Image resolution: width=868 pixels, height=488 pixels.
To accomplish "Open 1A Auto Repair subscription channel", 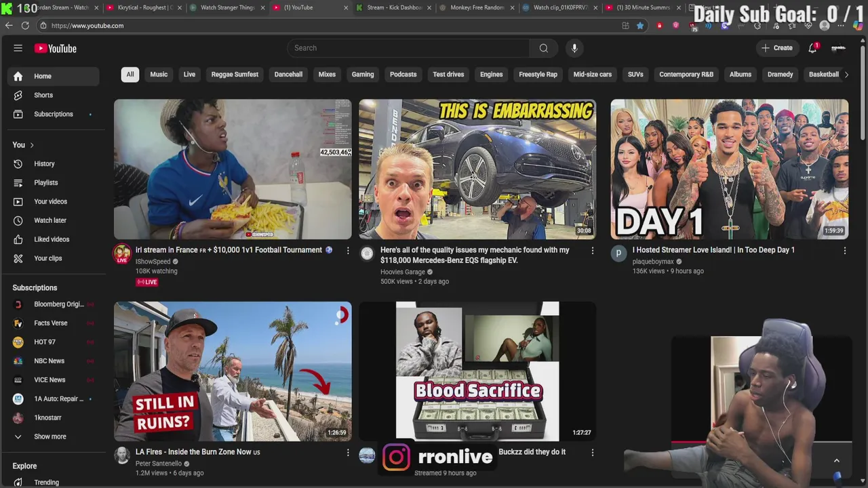I will pos(54,399).
